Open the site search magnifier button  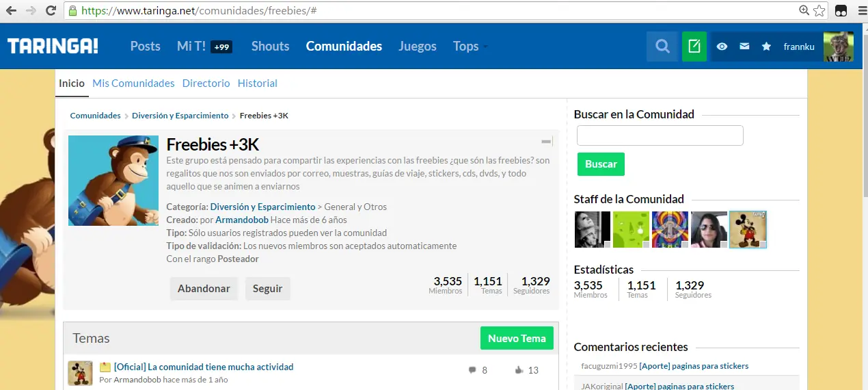pyautogui.click(x=662, y=47)
